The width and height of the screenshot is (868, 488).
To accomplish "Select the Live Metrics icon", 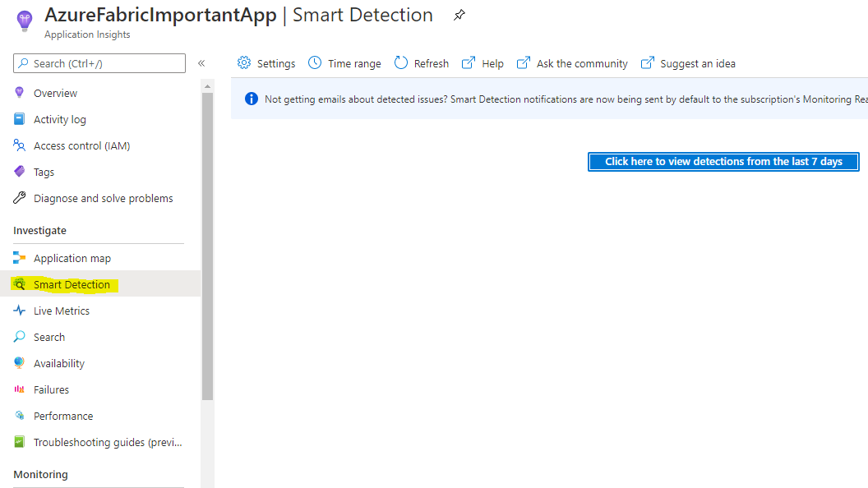I will coord(19,310).
